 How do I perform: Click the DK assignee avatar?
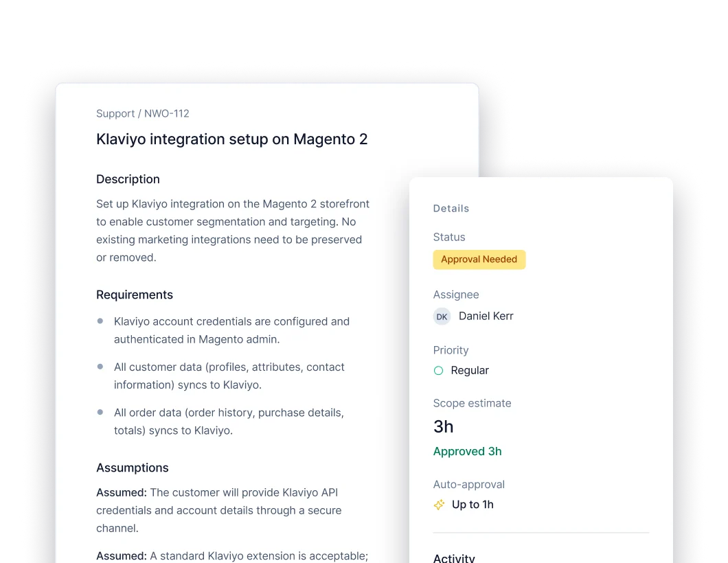pyautogui.click(x=442, y=317)
